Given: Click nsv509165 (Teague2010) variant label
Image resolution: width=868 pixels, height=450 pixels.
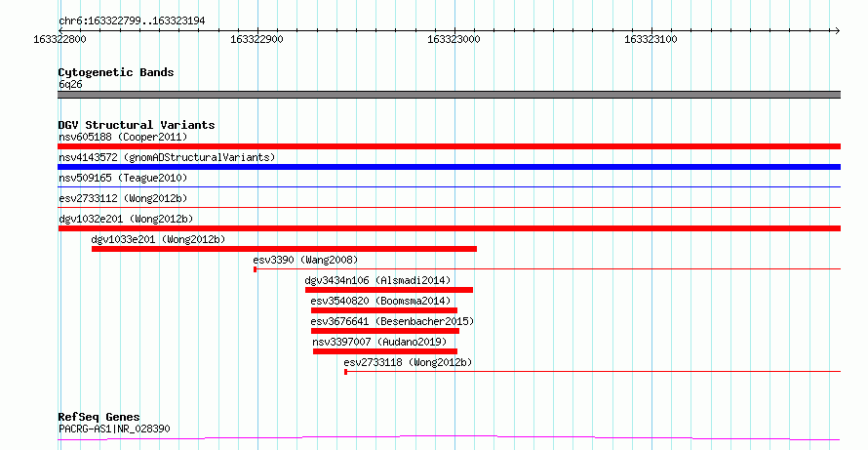Looking at the screenshot, I should [x=123, y=178].
